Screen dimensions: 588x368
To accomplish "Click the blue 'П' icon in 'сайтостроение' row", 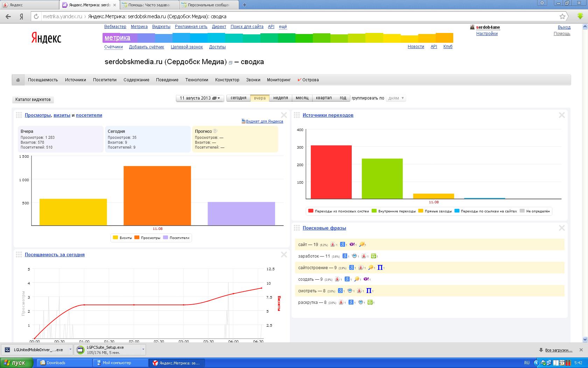I will click(380, 268).
